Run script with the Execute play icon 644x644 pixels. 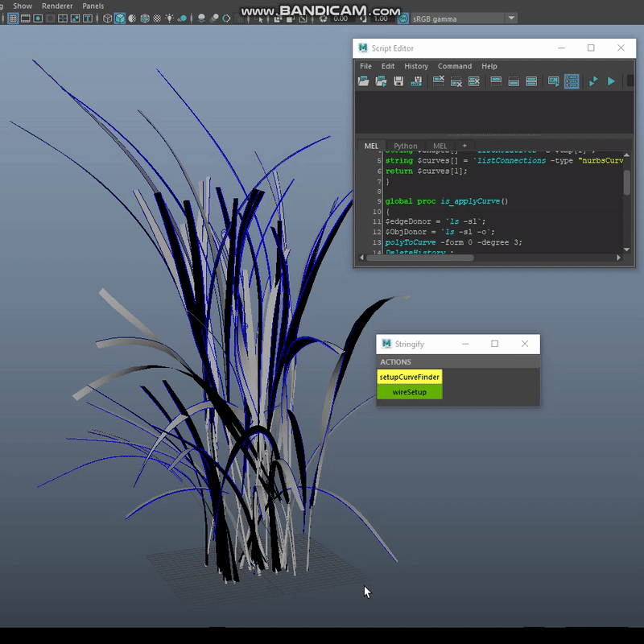click(611, 81)
